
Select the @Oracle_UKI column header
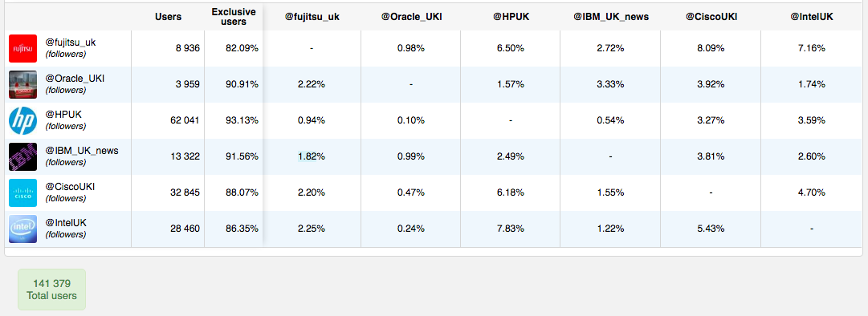tap(411, 17)
